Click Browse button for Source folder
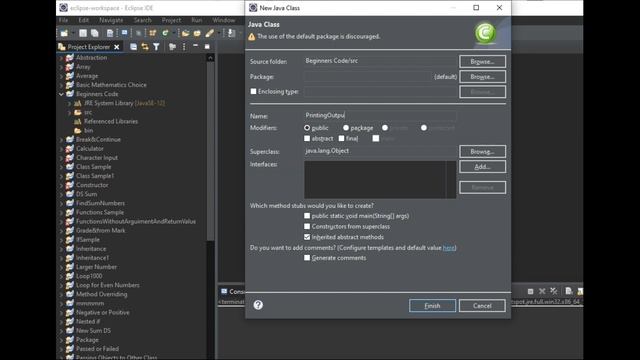640x360 pixels. [482, 61]
